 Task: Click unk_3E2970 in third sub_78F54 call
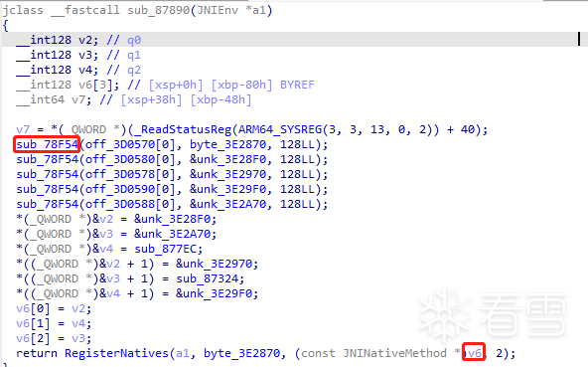tap(231, 174)
